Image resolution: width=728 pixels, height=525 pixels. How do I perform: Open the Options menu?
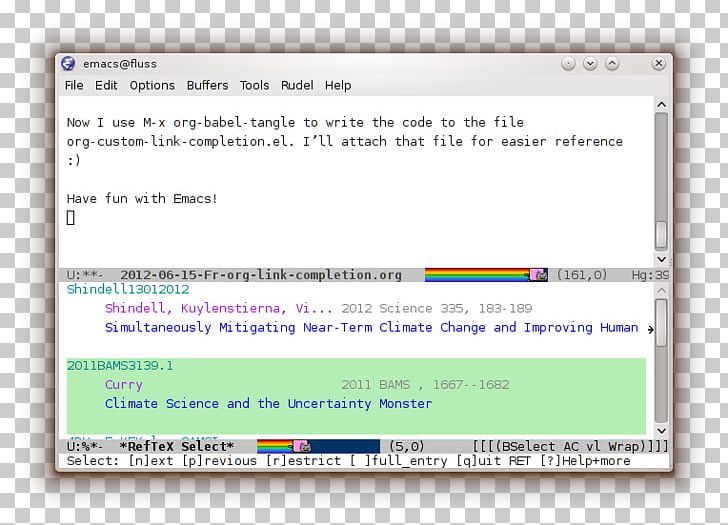[152, 86]
